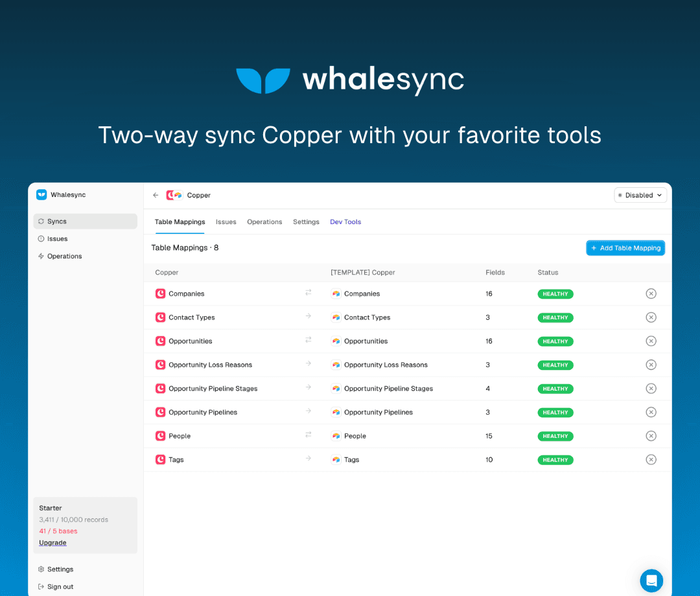
Task: Click the Fields column header
Action: click(495, 272)
